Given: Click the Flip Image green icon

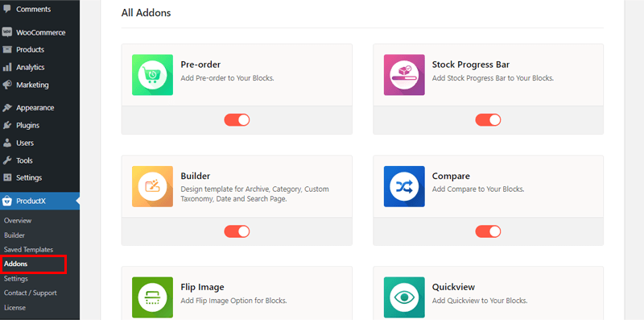Looking at the screenshot, I should (x=152, y=297).
